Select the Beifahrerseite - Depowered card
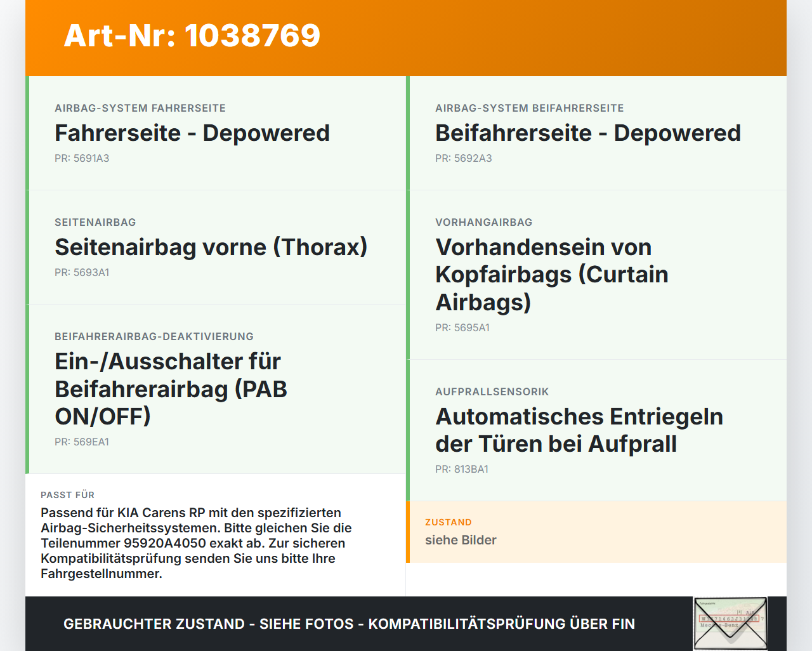The image size is (812, 651). point(596,133)
